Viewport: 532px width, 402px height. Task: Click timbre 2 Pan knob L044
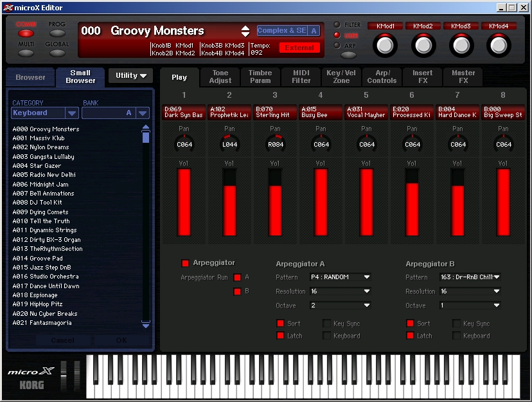229,144
